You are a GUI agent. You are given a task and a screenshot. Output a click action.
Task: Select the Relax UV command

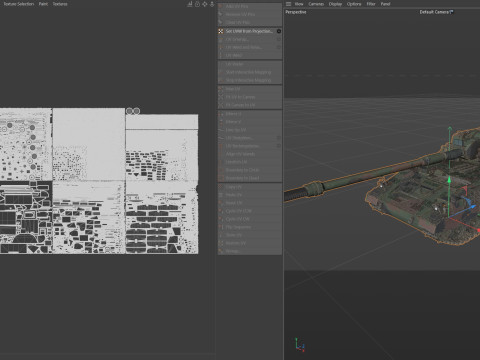coord(250,89)
